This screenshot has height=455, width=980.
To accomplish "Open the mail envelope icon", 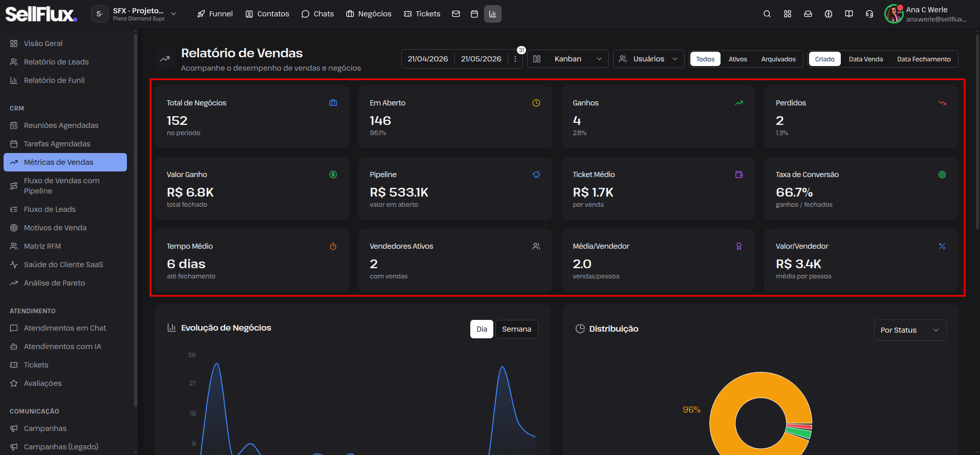I will tap(456, 14).
